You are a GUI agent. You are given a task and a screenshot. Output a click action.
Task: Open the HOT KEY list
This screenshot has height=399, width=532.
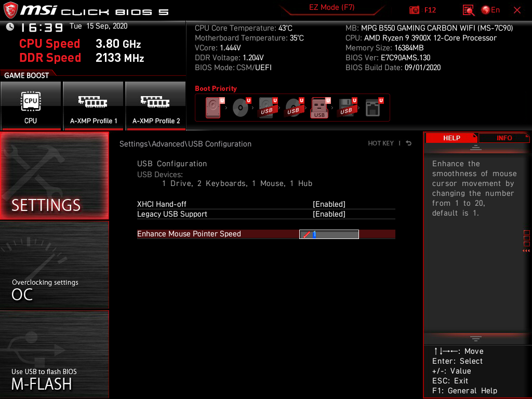tap(381, 143)
